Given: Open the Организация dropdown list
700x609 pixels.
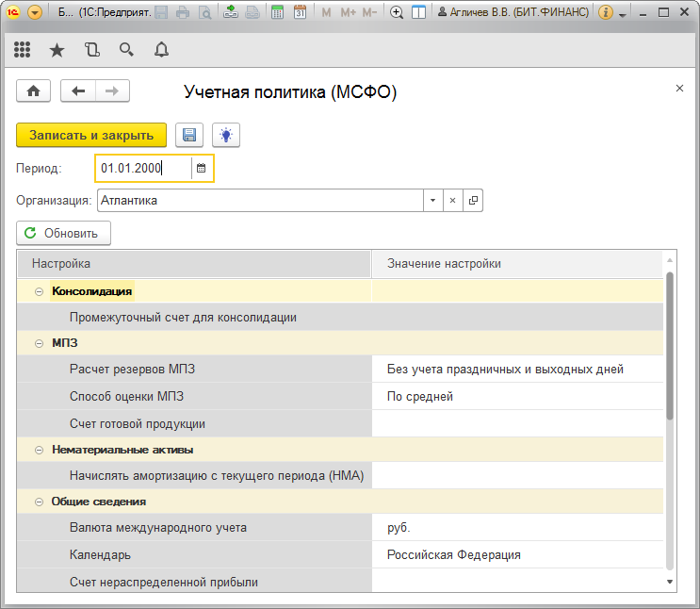Looking at the screenshot, I should coord(431,201).
